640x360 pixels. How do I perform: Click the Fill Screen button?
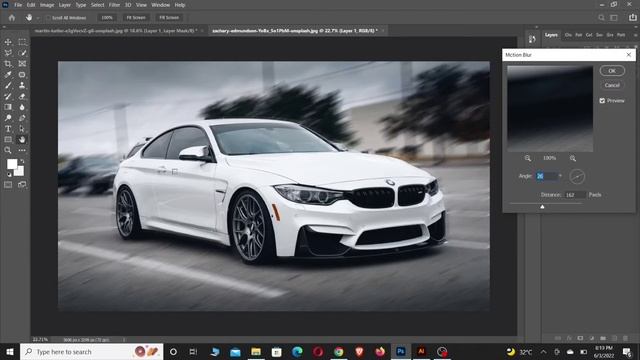pos(169,18)
